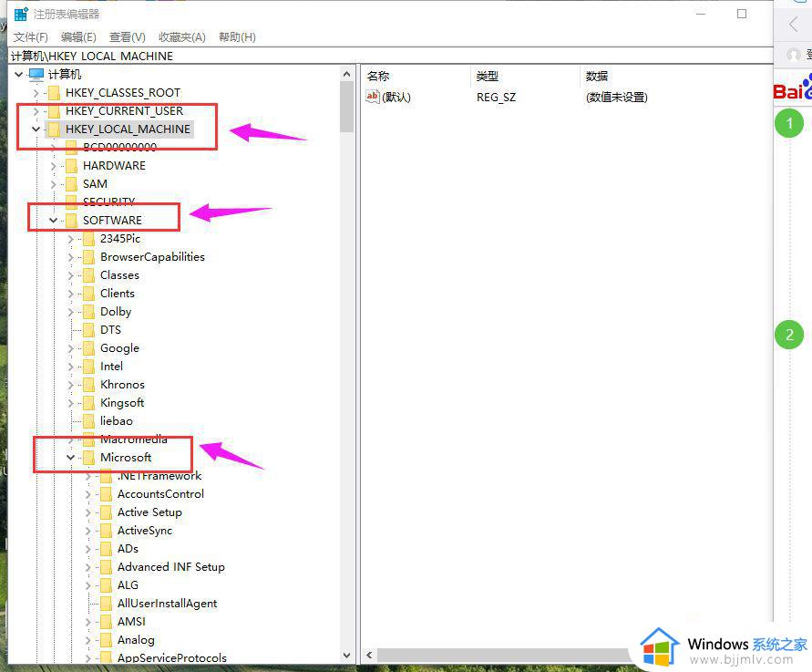Collapse the Microsoft key
Image resolution: width=812 pixels, height=672 pixels.
[71, 458]
